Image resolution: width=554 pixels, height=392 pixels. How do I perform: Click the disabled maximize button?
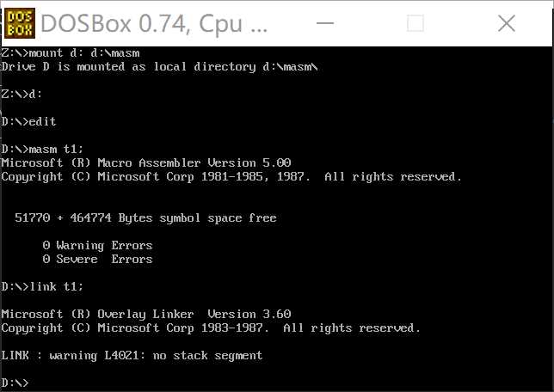point(415,23)
